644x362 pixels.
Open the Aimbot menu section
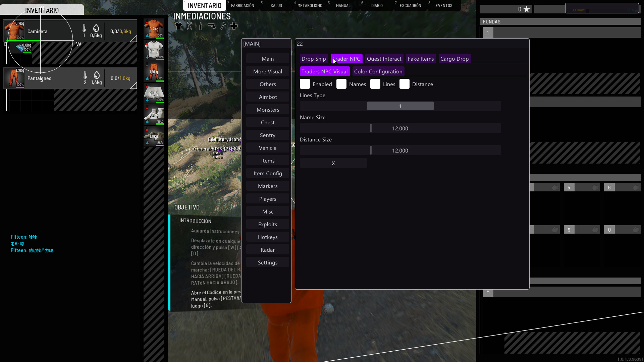pyautogui.click(x=268, y=97)
